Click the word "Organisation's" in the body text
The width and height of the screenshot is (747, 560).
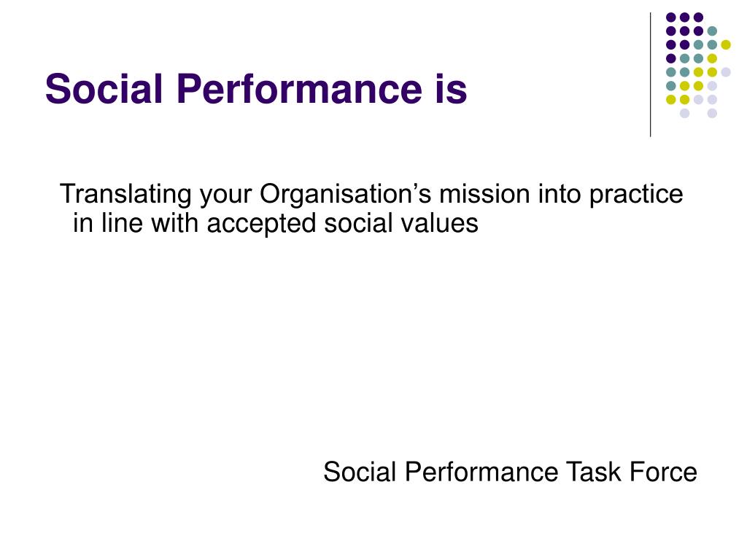[x=345, y=194]
